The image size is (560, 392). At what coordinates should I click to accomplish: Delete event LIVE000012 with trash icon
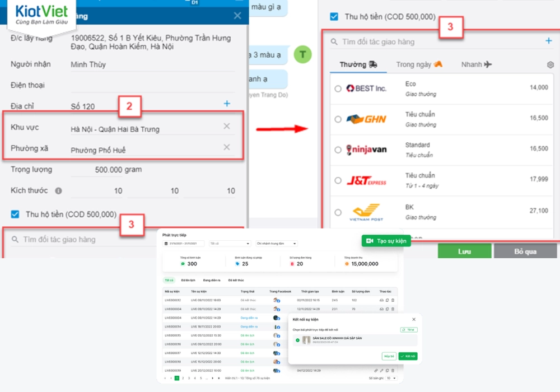pyautogui.click(x=393, y=300)
